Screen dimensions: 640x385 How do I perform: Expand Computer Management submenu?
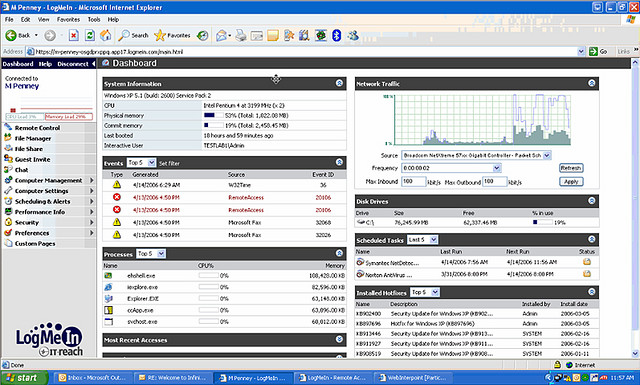[x=91, y=180]
